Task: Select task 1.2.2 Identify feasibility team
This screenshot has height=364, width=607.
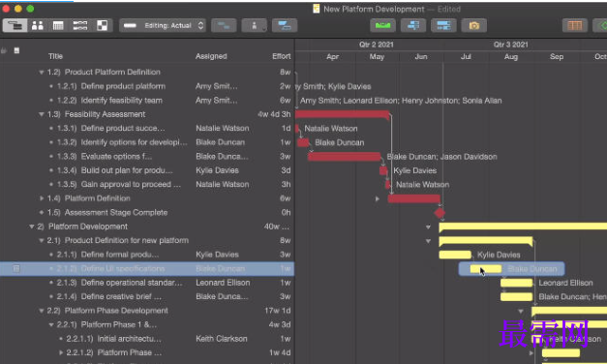Action: (122, 101)
